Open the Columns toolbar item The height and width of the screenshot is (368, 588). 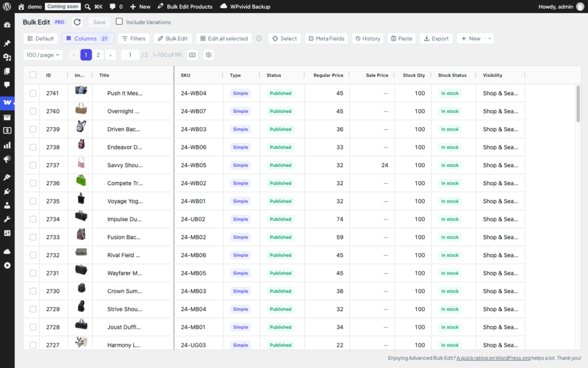(x=88, y=39)
